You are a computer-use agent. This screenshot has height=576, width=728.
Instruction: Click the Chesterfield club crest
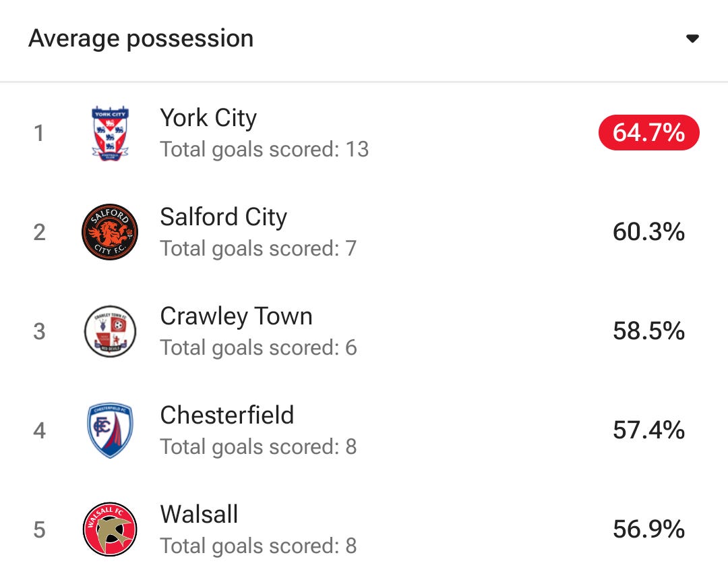110,430
